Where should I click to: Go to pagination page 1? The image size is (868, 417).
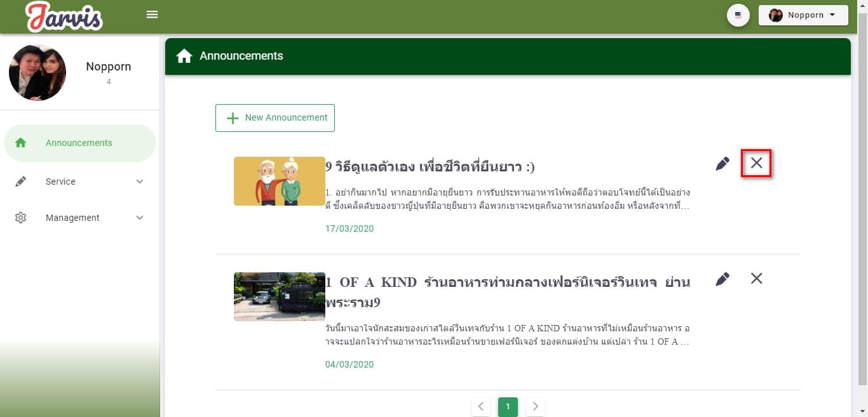pos(508,406)
